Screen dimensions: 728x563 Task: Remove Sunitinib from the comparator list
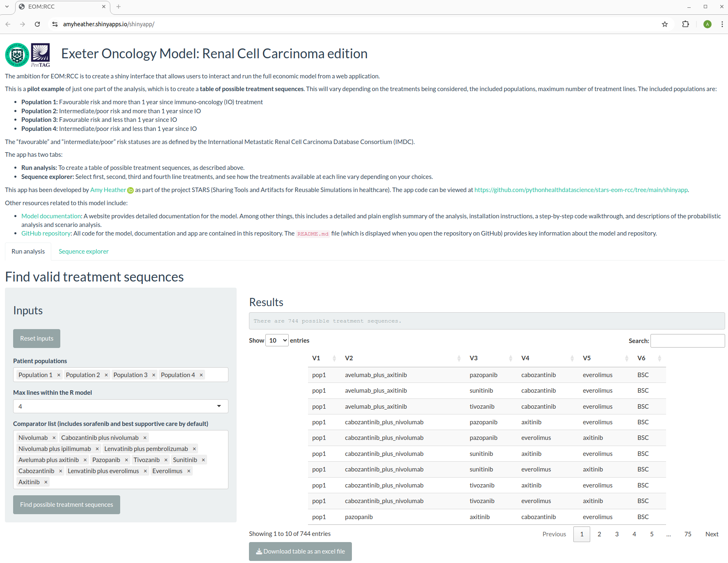[203, 460]
